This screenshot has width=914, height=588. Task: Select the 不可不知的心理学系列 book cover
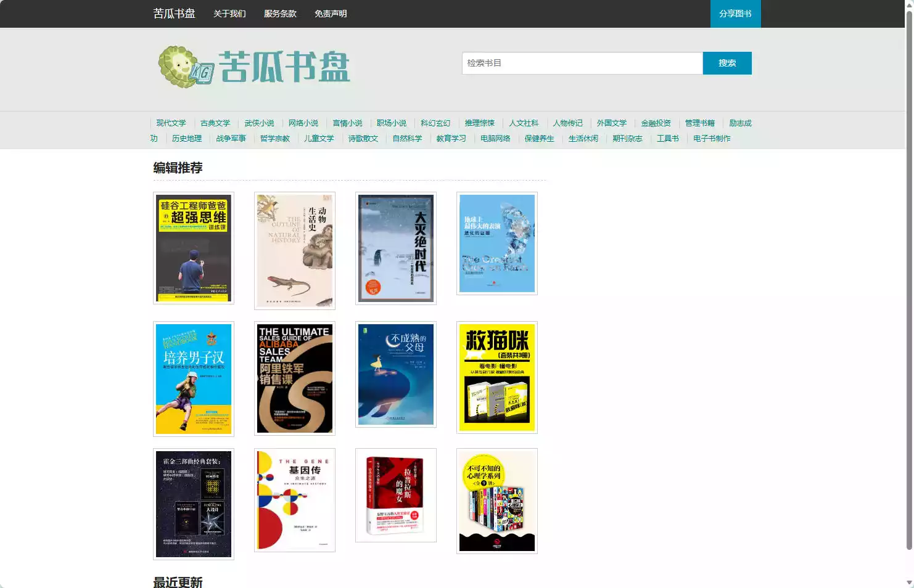[497, 501]
